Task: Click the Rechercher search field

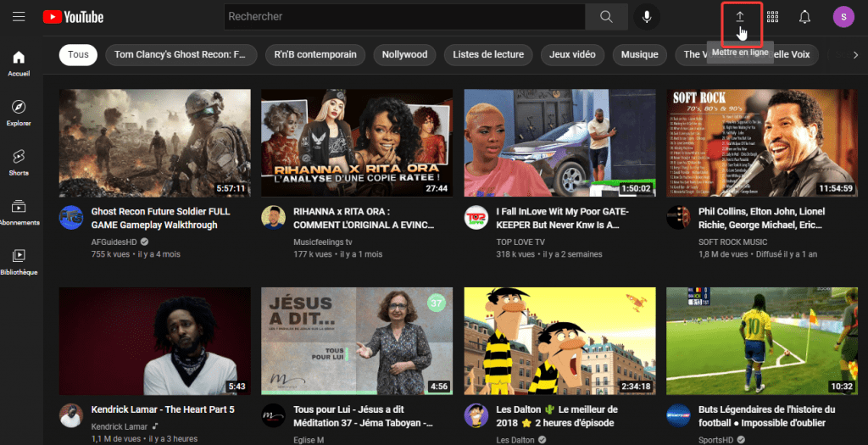Action: coord(404,17)
